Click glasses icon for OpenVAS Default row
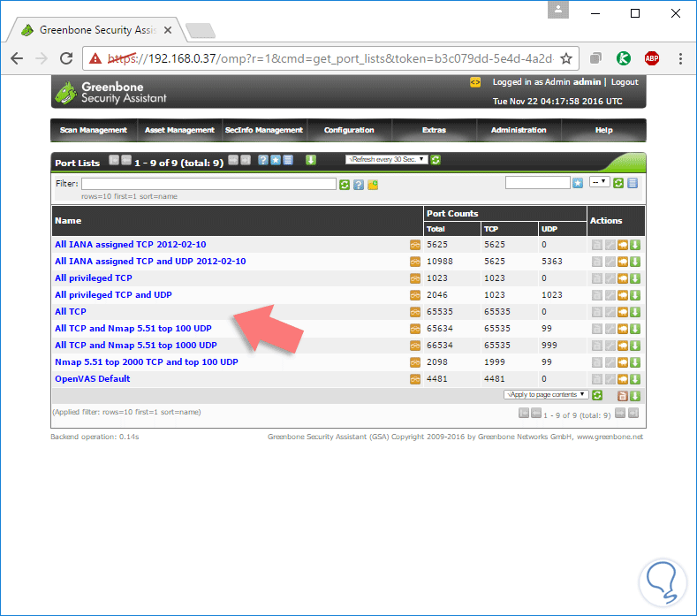 [x=414, y=379]
